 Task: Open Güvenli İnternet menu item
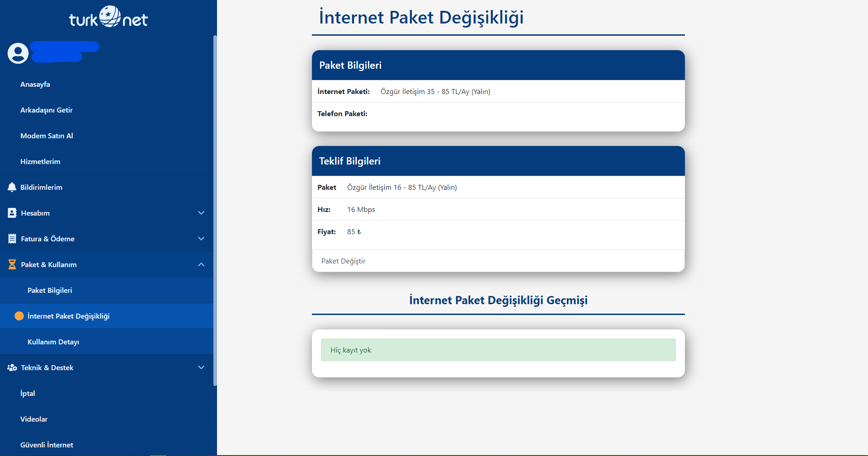point(47,445)
